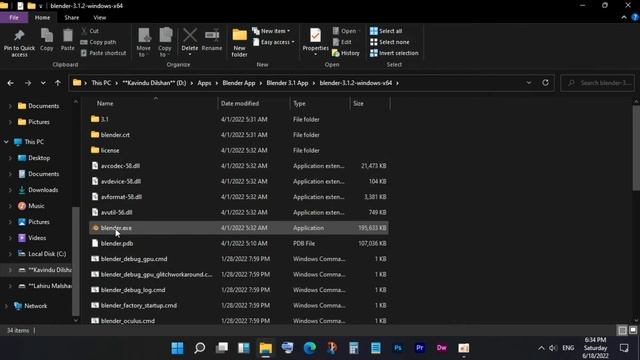Click the Pin to Quick access icon
Viewport: 640px width, 360px height.
tap(19, 42)
